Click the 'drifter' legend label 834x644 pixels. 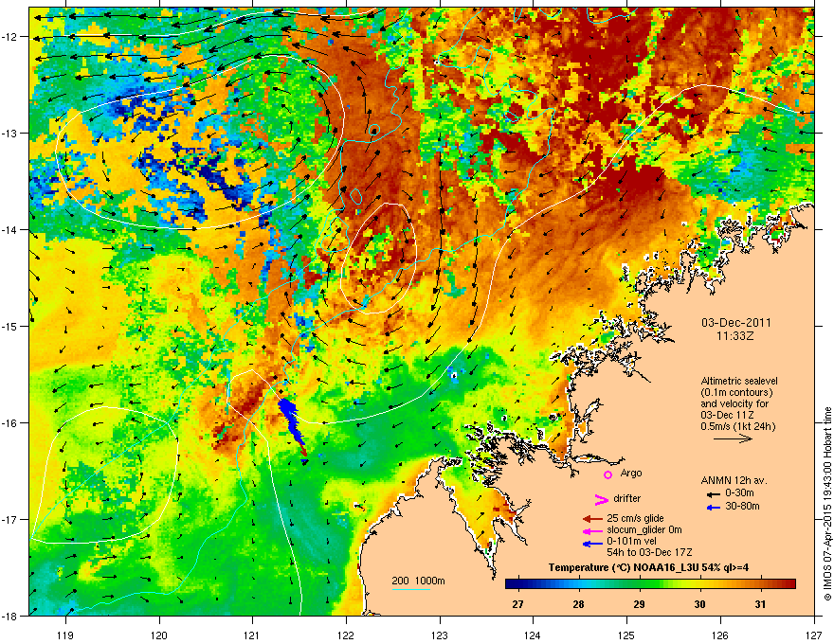(627, 498)
